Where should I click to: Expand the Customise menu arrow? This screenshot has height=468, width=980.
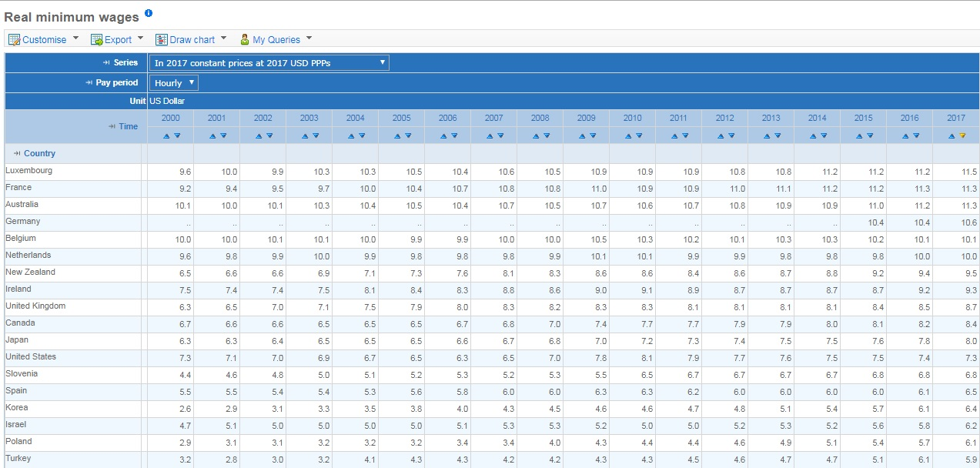pos(75,38)
